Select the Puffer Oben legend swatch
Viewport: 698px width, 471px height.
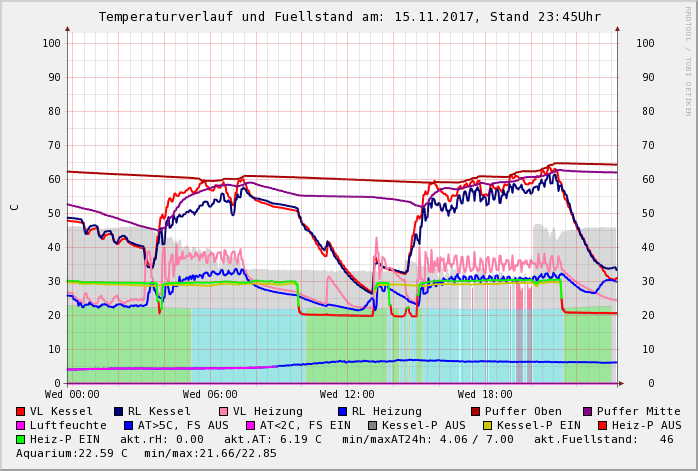[475, 411]
